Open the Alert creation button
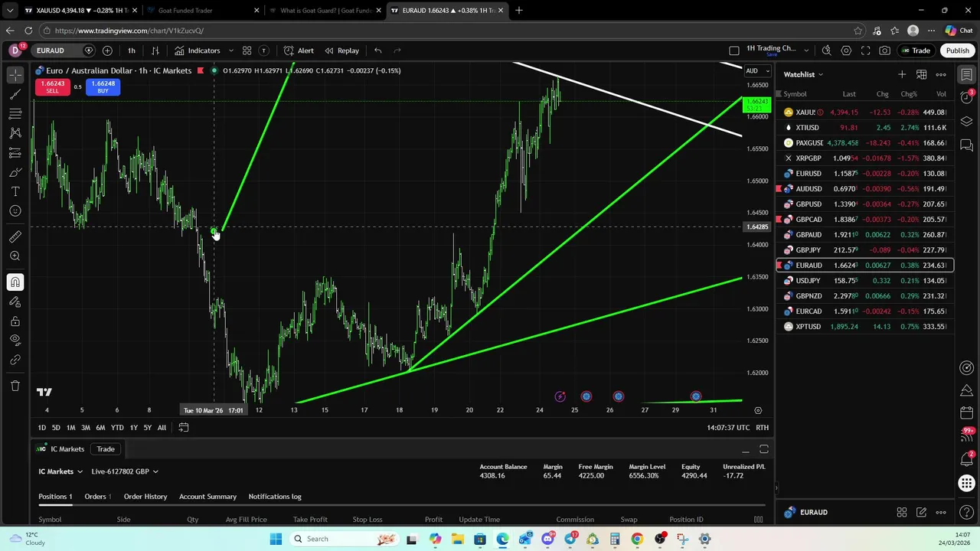Screen dimensions: 980x551 (x=299, y=51)
